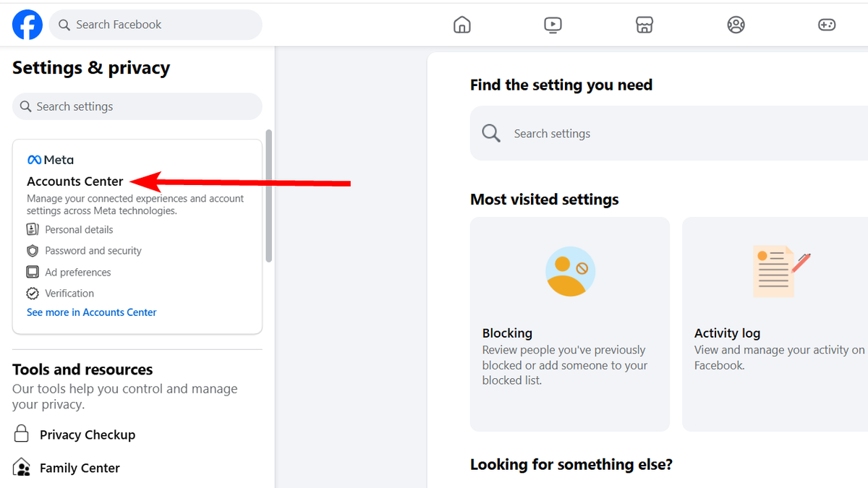The height and width of the screenshot is (488, 868).
Task: Open the Groups icon in top bar
Action: pos(736,24)
